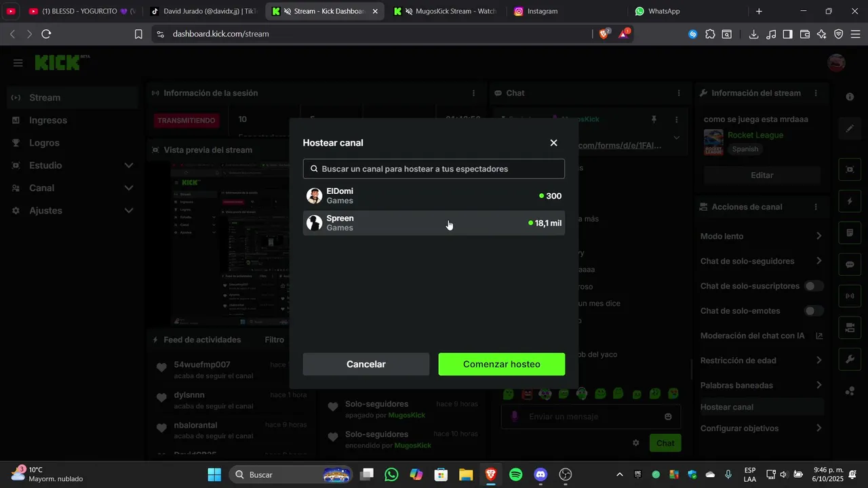Open the Modo lento option chevron
Viewport: 868px width, 488px height.
click(x=818, y=236)
